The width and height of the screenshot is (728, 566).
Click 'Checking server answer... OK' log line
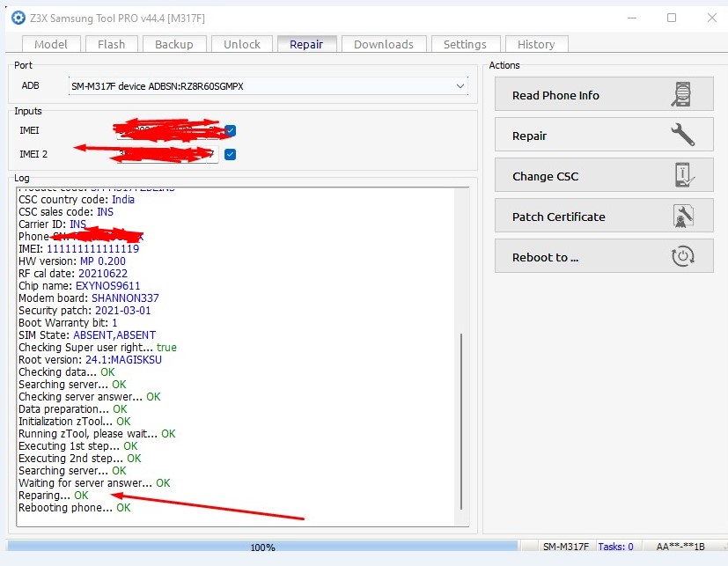(x=90, y=396)
